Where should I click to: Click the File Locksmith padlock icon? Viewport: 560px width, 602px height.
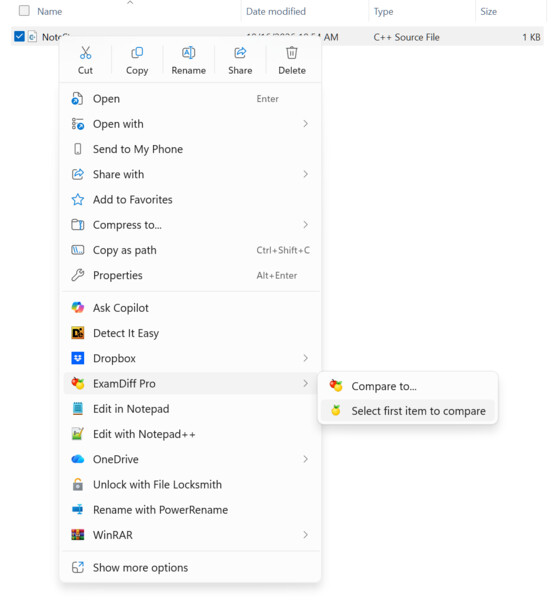pos(78,485)
